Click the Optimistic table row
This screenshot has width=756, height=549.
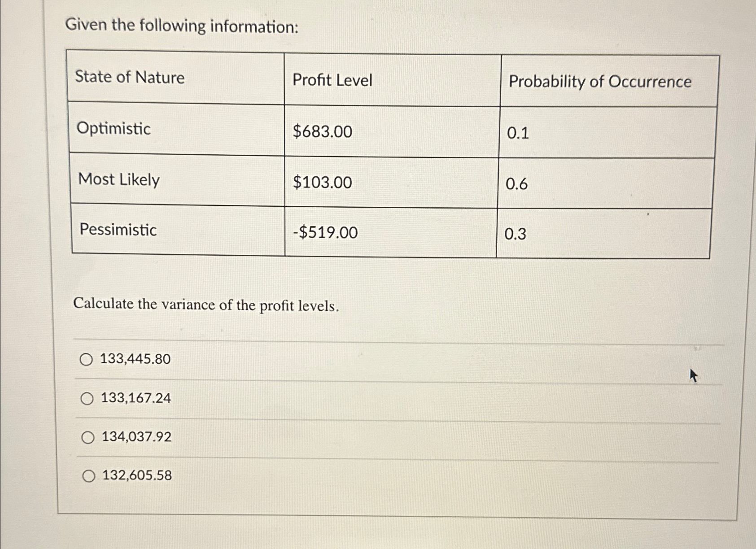click(x=114, y=130)
